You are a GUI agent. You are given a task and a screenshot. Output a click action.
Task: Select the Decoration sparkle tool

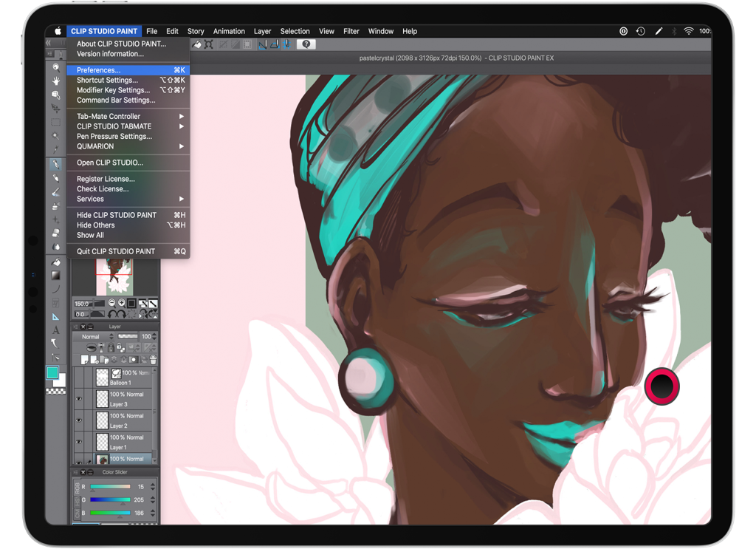pyautogui.click(x=56, y=219)
